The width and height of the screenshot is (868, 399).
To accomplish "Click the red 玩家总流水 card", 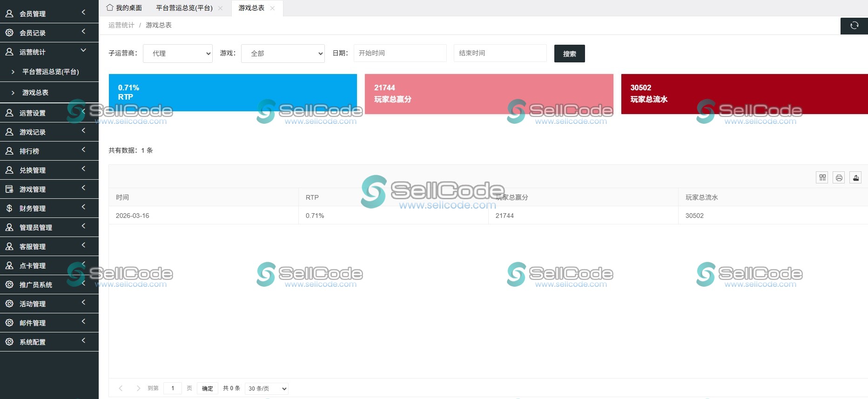I will (745, 94).
